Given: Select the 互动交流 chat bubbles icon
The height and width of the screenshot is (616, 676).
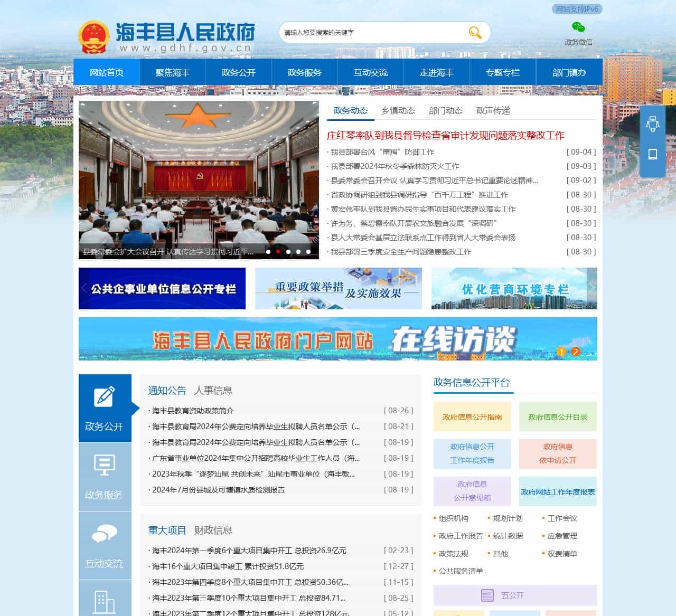Looking at the screenshot, I should point(105,534).
